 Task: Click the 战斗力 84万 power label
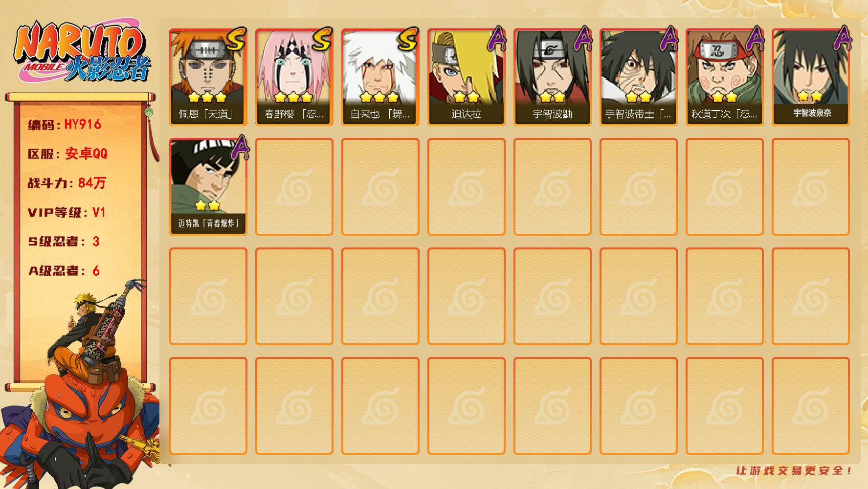coord(67,183)
